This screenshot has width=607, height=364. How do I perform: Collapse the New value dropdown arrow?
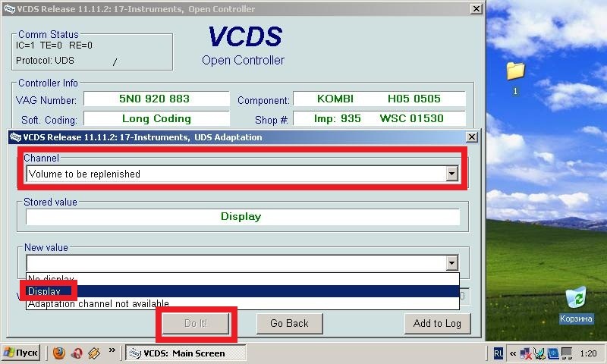451,263
